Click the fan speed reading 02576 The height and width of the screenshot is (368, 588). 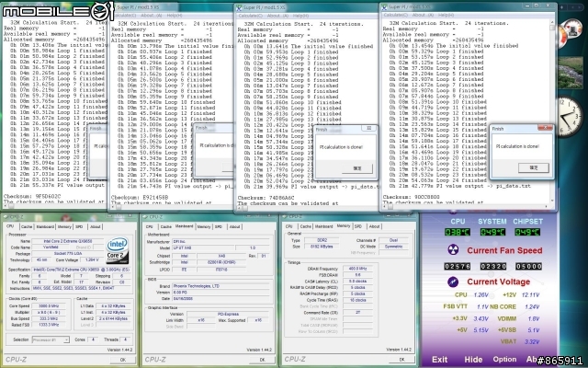pyautogui.click(x=458, y=266)
